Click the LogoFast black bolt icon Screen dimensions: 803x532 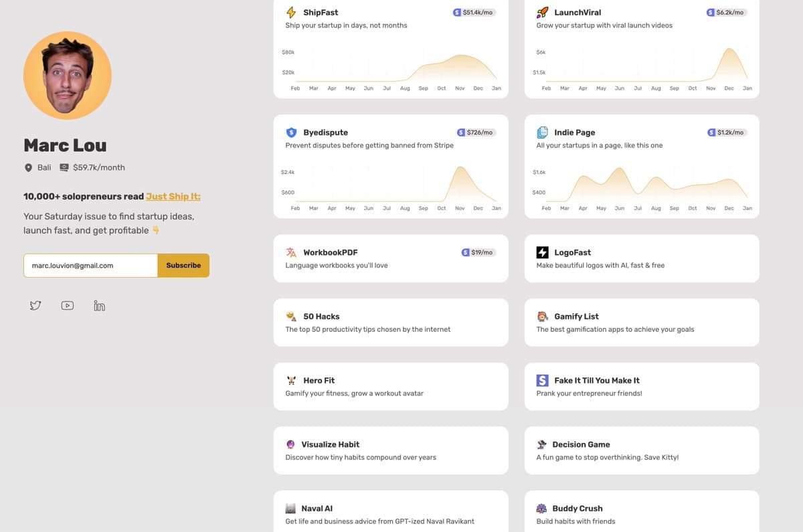tap(543, 252)
